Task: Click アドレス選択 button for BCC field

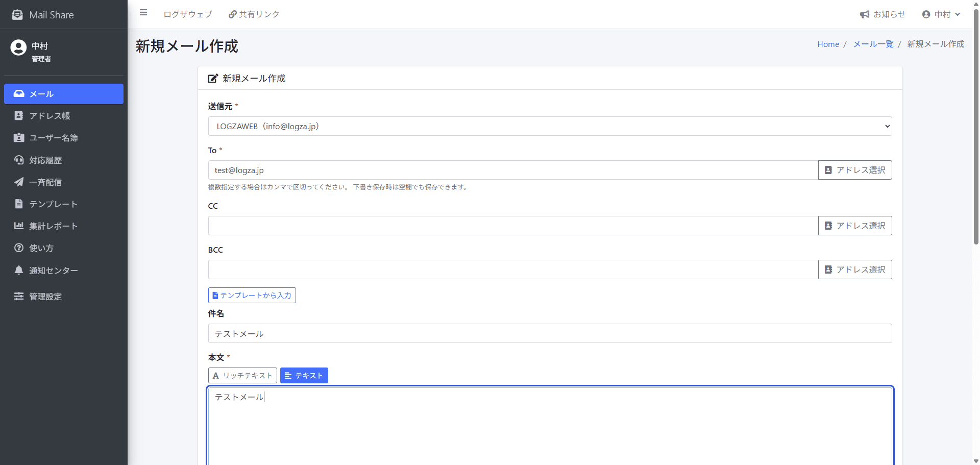Action: tap(855, 270)
